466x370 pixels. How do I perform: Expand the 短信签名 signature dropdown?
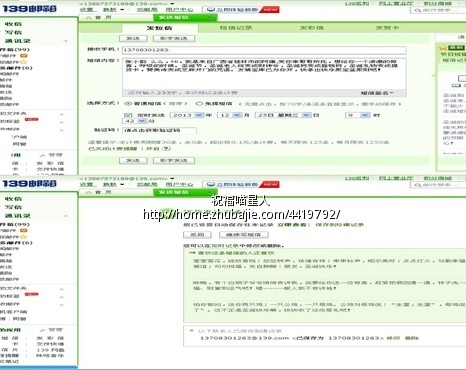(377, 93)
